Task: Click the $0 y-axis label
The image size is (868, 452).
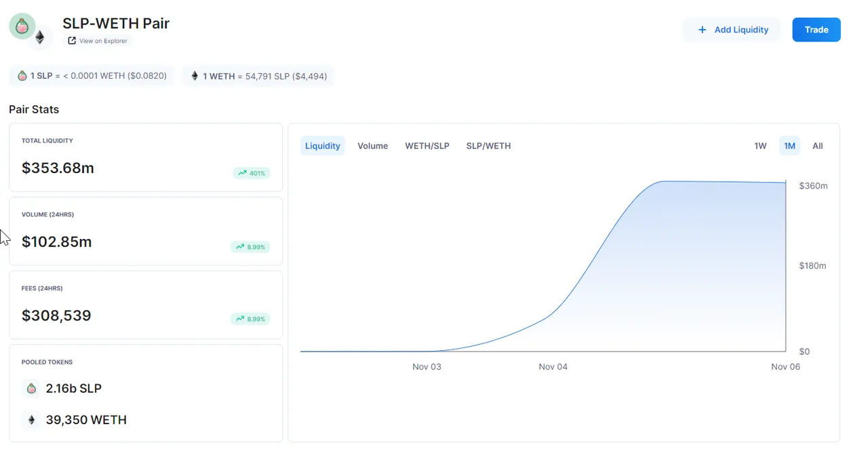Action: (x=804, y=352)
